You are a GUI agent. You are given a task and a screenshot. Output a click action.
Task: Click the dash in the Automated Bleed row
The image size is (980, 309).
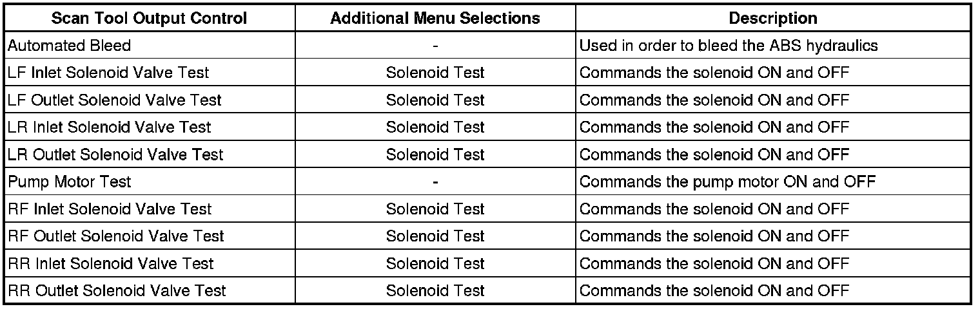pos(436,46)
